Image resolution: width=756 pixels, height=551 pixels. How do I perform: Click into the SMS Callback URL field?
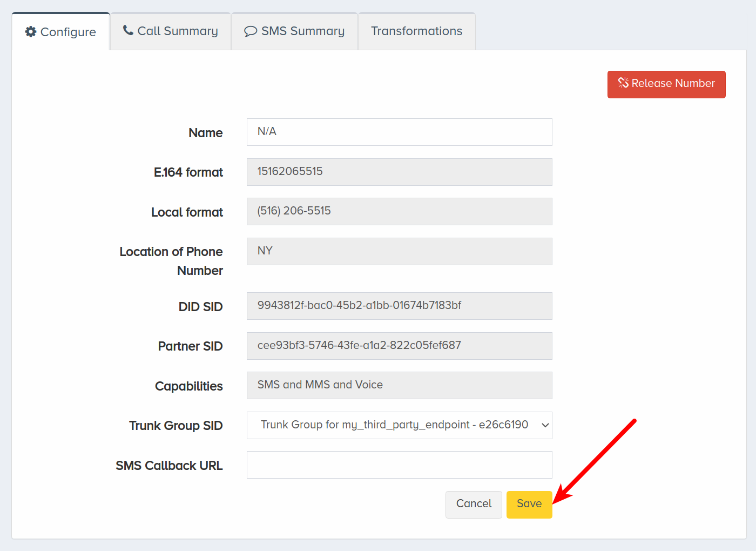pos(400,465)
